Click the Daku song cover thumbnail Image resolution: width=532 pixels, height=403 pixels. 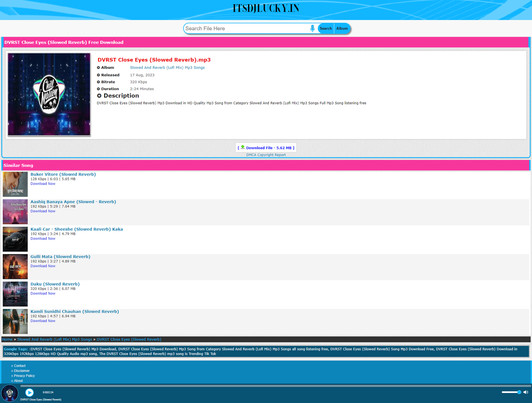click(15, 294)
